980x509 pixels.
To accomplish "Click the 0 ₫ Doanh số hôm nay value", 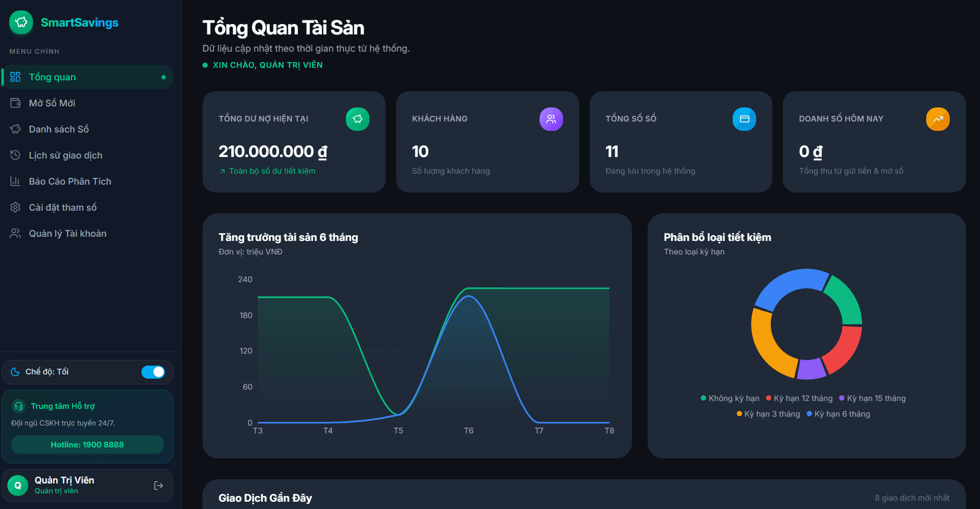I will [x=810, y=151].
